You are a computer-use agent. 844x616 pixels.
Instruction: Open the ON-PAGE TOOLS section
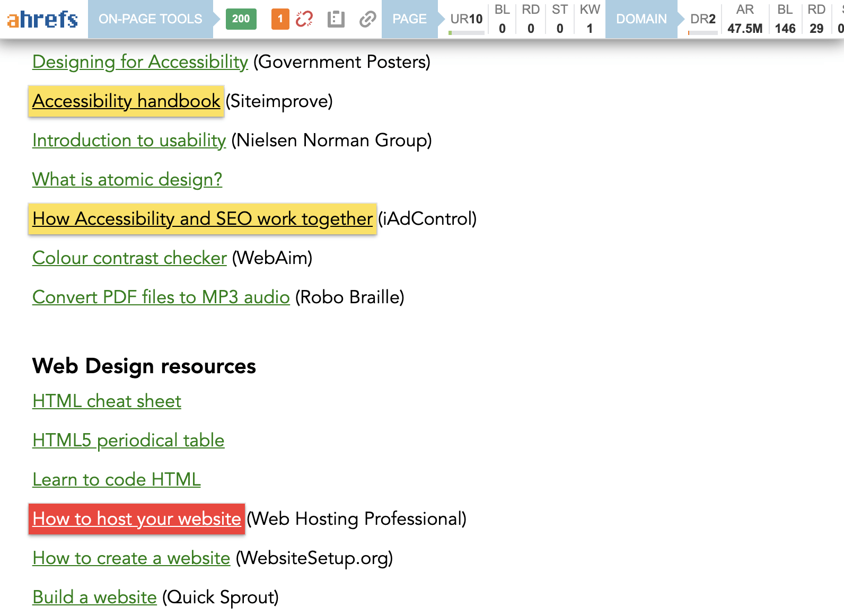point(150,19)
